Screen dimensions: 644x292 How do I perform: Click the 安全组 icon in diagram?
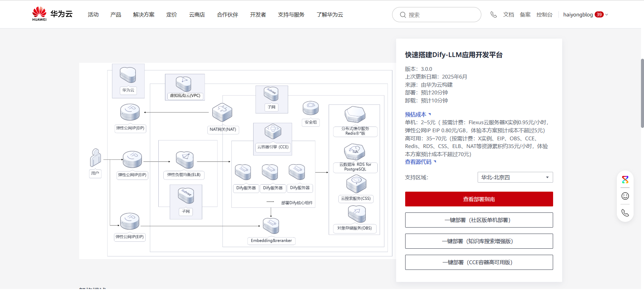tap(311, 108)
